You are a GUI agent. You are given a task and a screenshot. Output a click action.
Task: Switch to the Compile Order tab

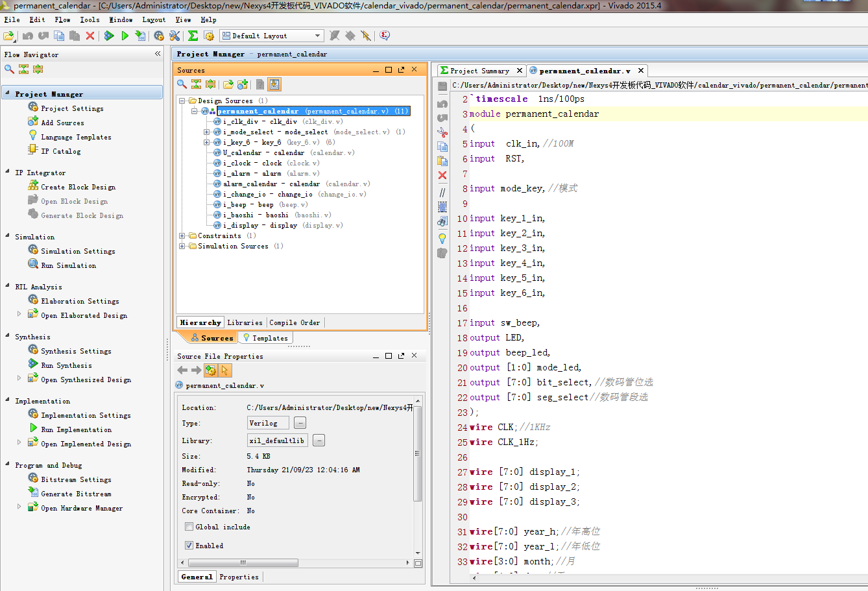[295, 322]
